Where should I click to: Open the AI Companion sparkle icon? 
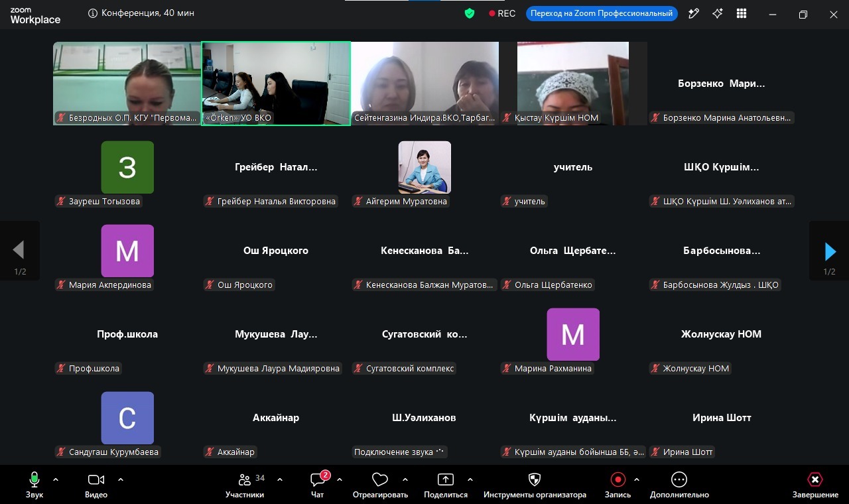coord(718,13)
